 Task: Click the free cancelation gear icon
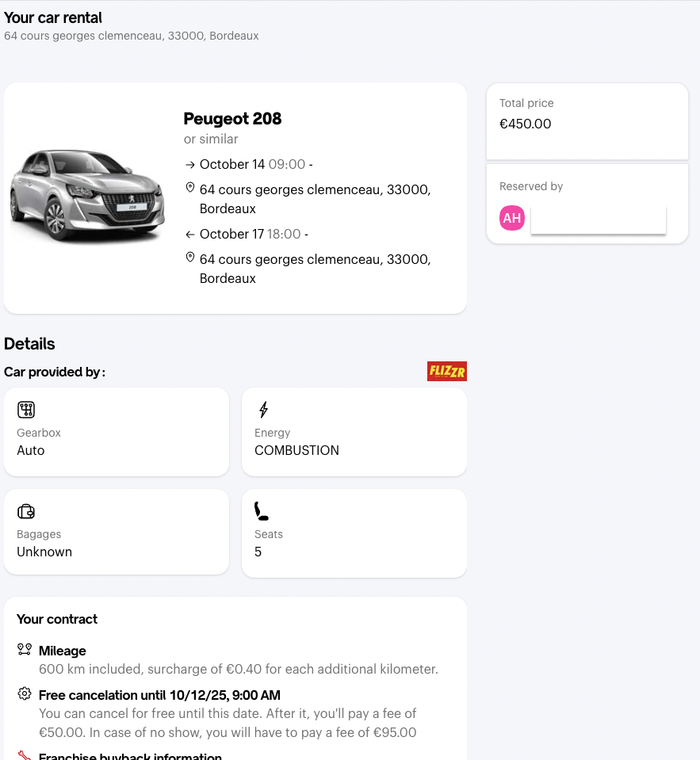pos(25,695)
